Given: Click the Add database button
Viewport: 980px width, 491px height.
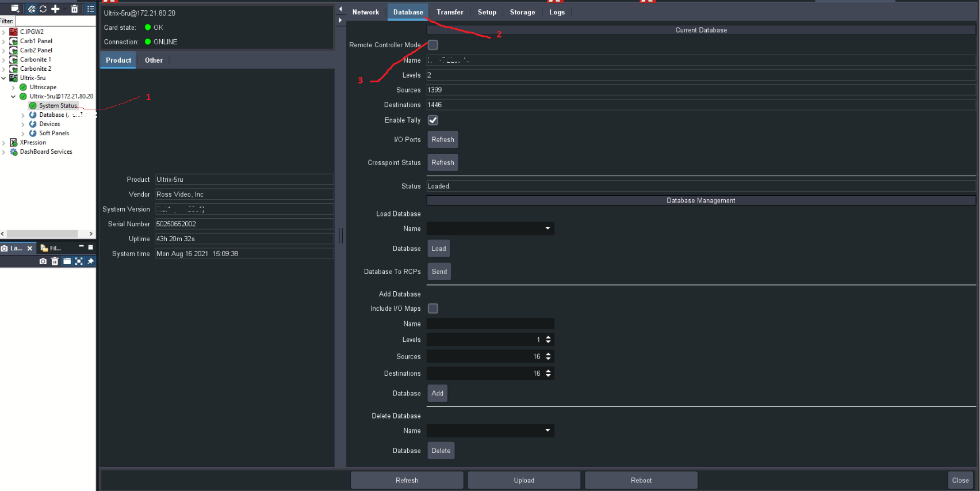Looking at the screenshot, I should pos(438,393).
